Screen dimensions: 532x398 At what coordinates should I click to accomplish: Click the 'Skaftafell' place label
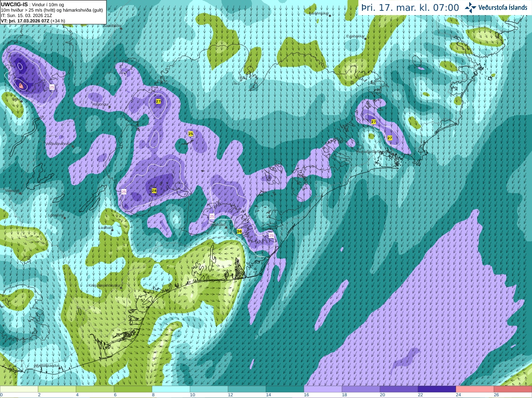[218, 224]
